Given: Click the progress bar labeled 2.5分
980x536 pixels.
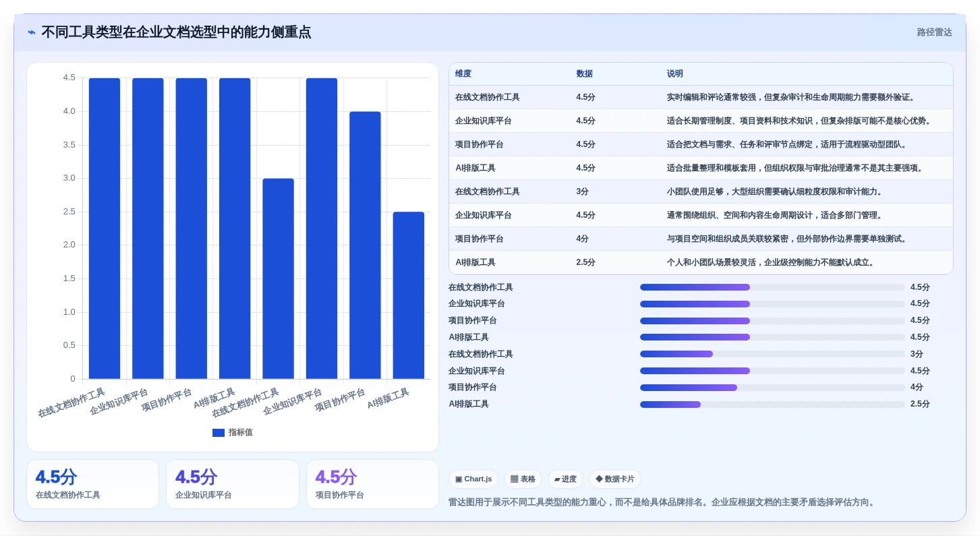Looking at the screenshot, I should [x=772, y=405].
